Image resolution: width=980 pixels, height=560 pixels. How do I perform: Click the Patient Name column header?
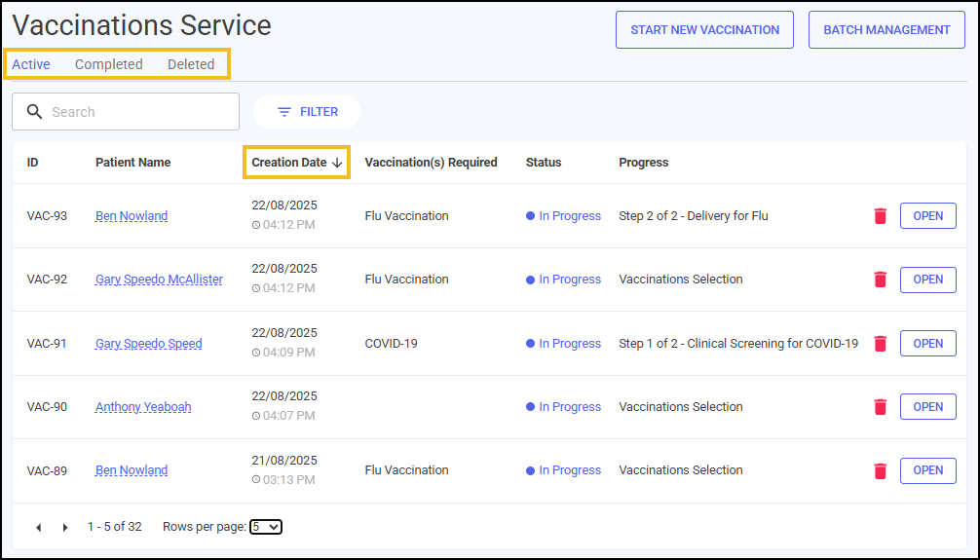pos(133,163)
